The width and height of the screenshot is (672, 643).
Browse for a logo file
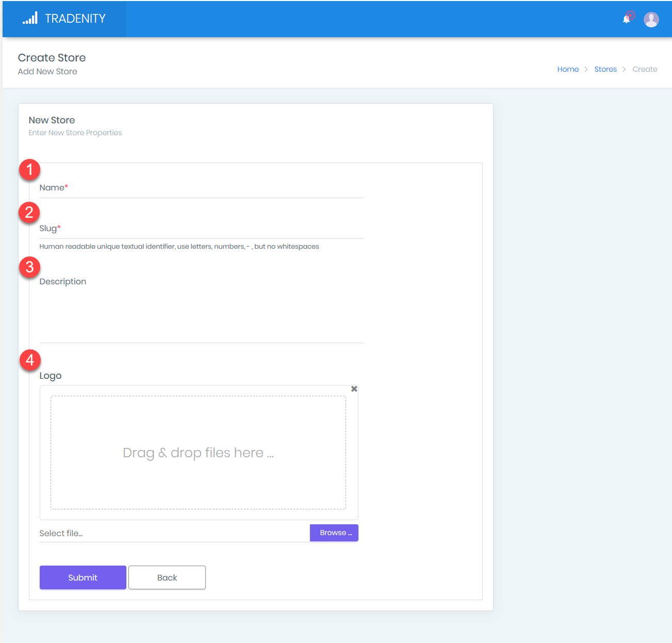coord(334,533)
